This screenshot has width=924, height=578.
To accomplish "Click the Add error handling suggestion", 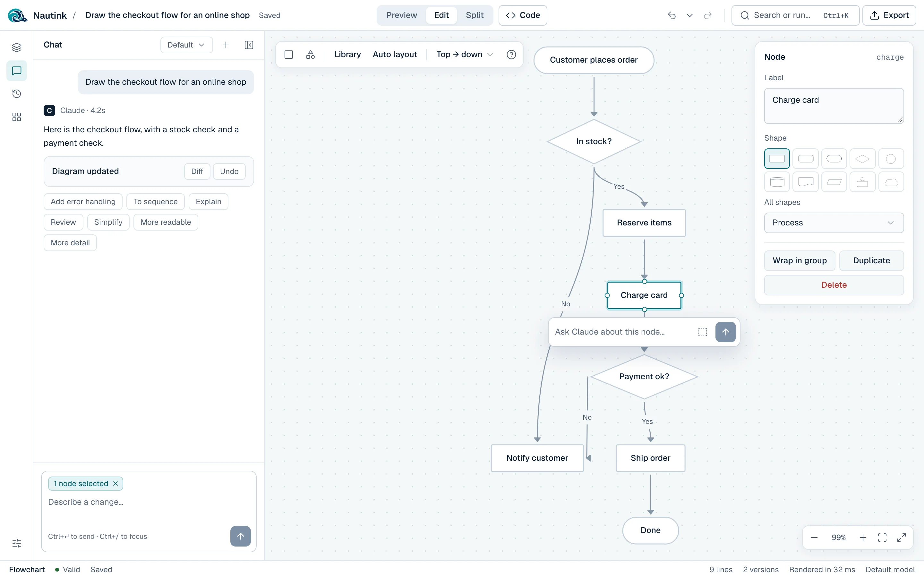I will [83, 202].
